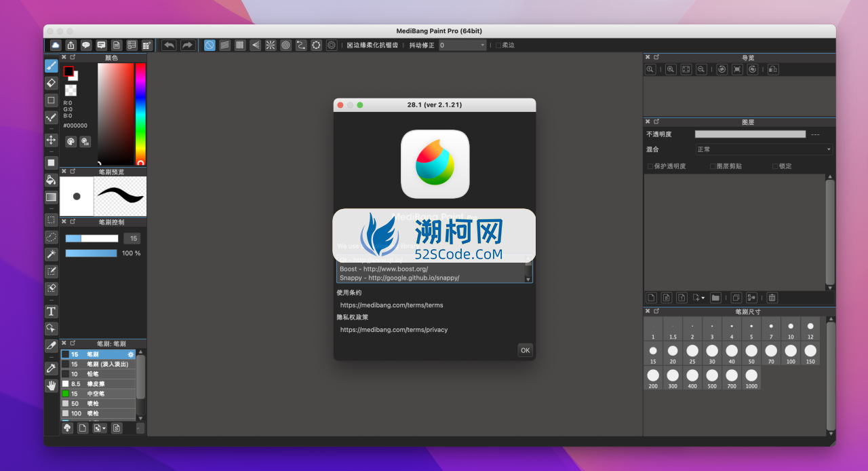Image resolution: width=868 pixels, height=471 pixels.
Task: Choose brush size 20 preset
Action: point(673,354)
